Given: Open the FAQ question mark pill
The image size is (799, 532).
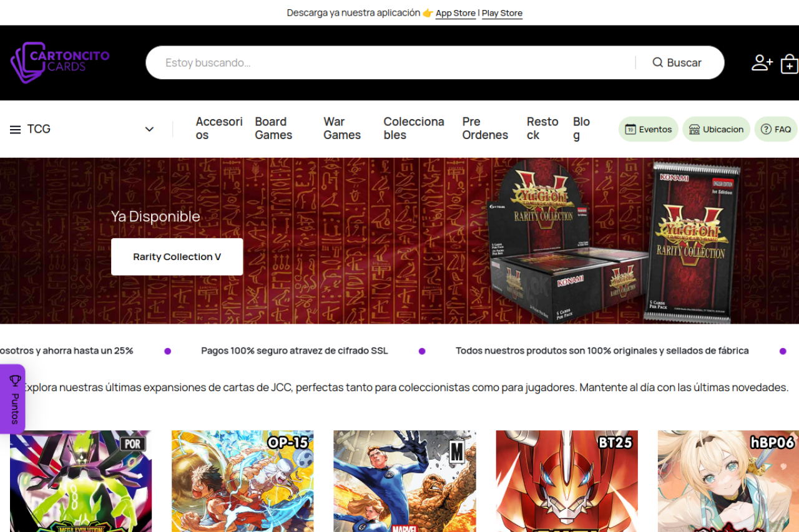Looking at the screenshot, I should coord(775,129).
